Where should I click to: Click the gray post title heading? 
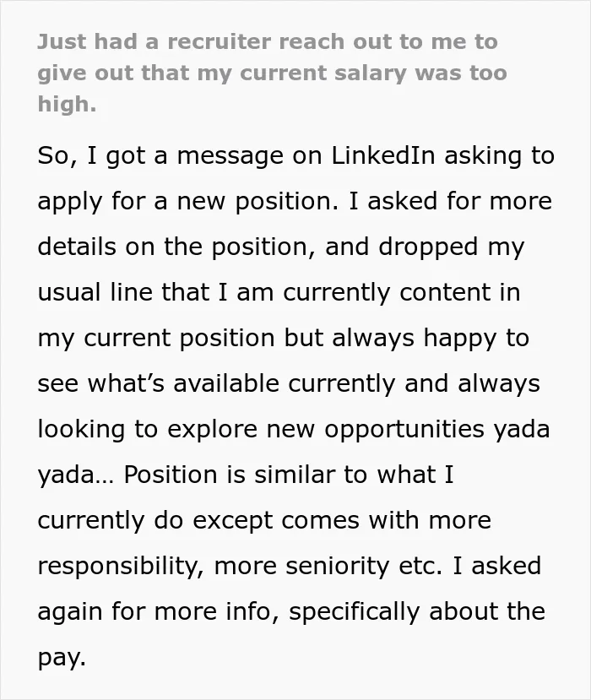tap(273, 73)
